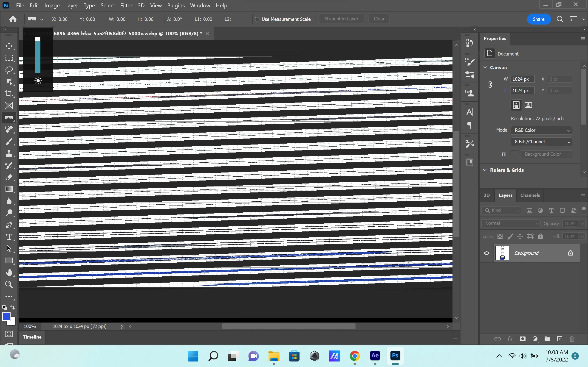Select the Crop tool
The height and width of the screenshot is (367, 588).
[x=9, y=94]
